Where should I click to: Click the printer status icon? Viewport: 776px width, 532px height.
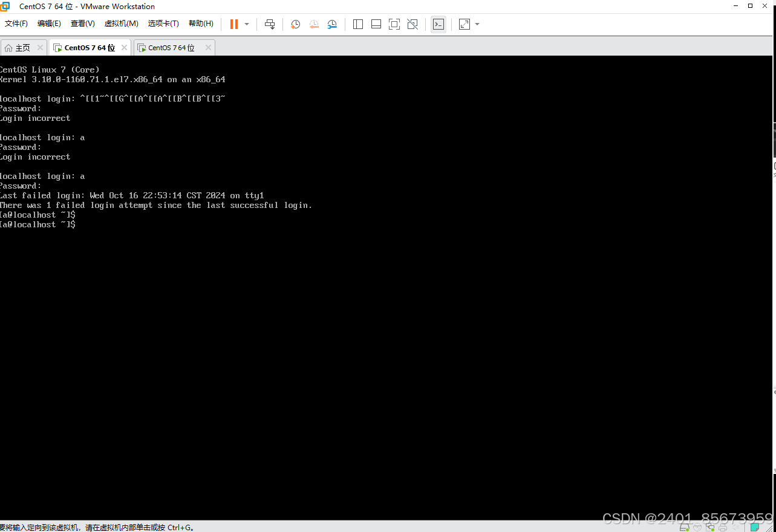tap(723, 527)
